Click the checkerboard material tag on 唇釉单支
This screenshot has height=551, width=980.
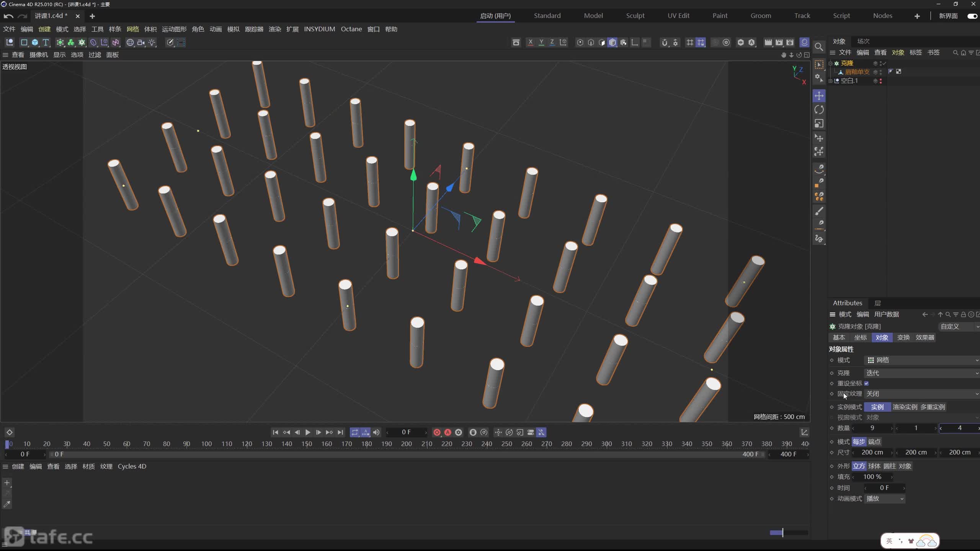coord(898,72)
